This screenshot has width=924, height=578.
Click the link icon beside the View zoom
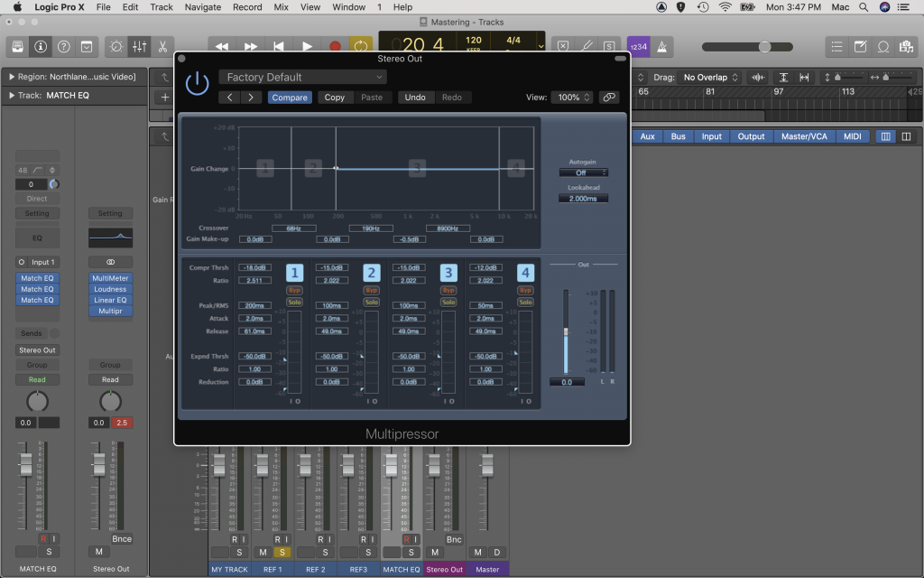pos(609,98)
